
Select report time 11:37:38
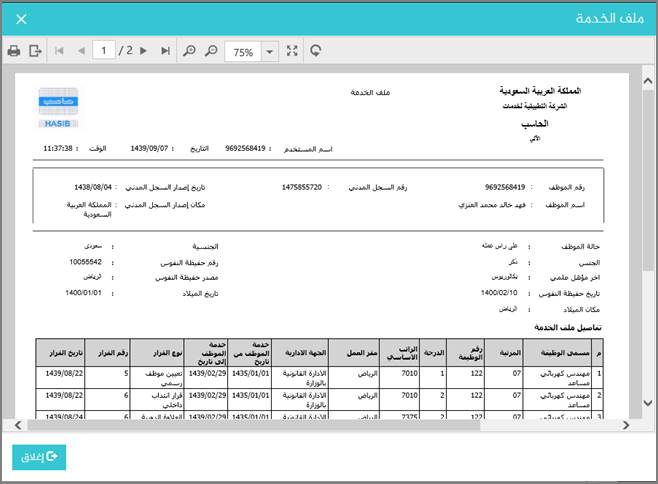(x=58, y=149)
